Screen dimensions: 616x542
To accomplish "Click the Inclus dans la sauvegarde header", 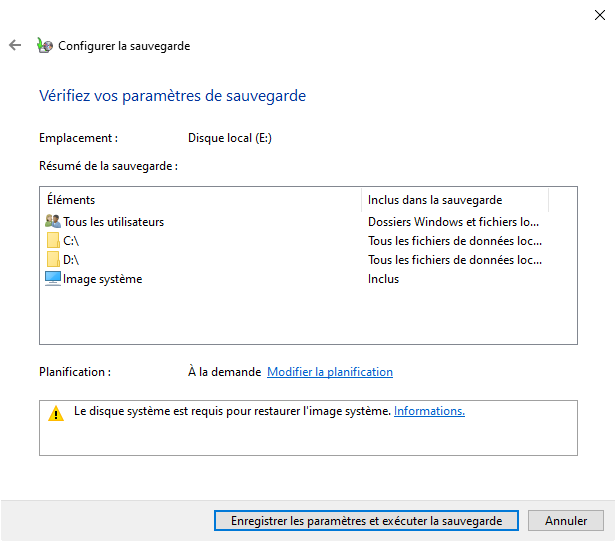I will [454, 200].
